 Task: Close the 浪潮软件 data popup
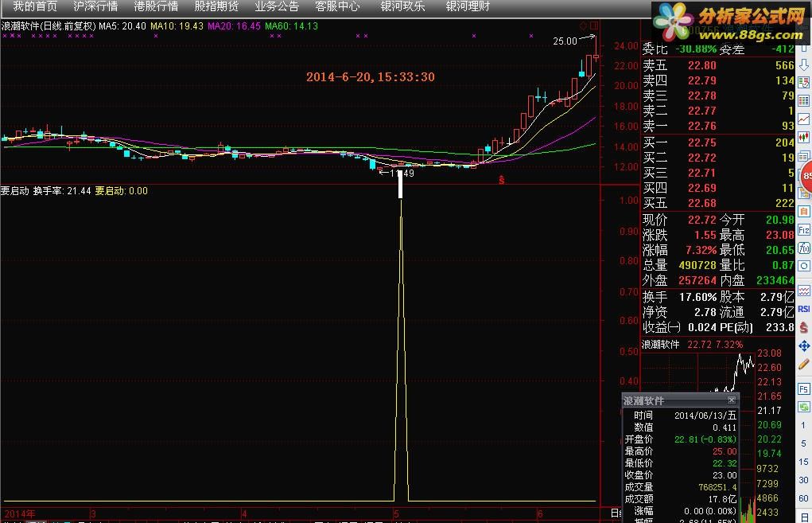[x=731, y=400]
